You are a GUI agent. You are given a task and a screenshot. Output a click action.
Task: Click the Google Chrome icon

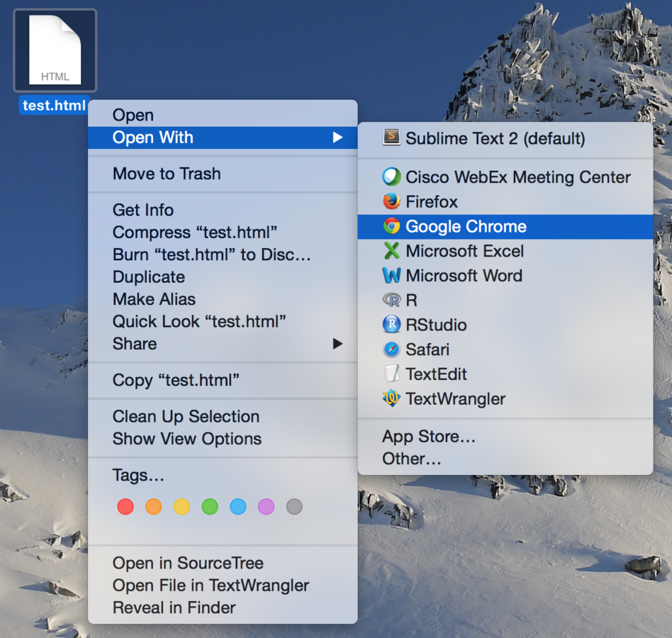(x=391, y=226)
